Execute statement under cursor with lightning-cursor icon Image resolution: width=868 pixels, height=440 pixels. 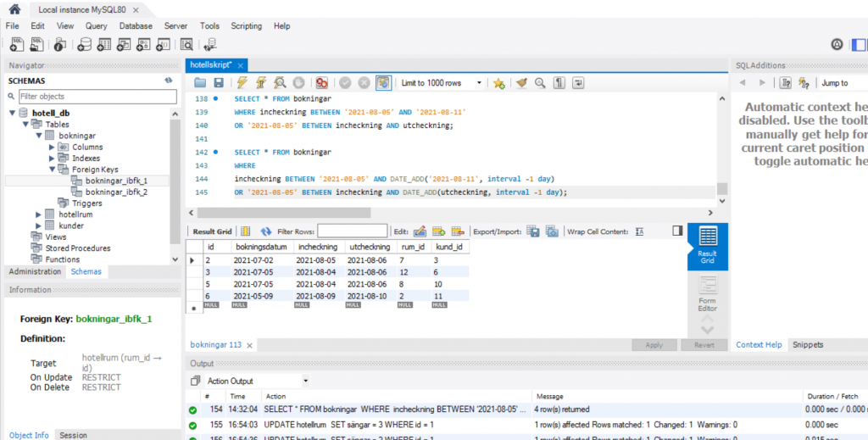point(261,83)
